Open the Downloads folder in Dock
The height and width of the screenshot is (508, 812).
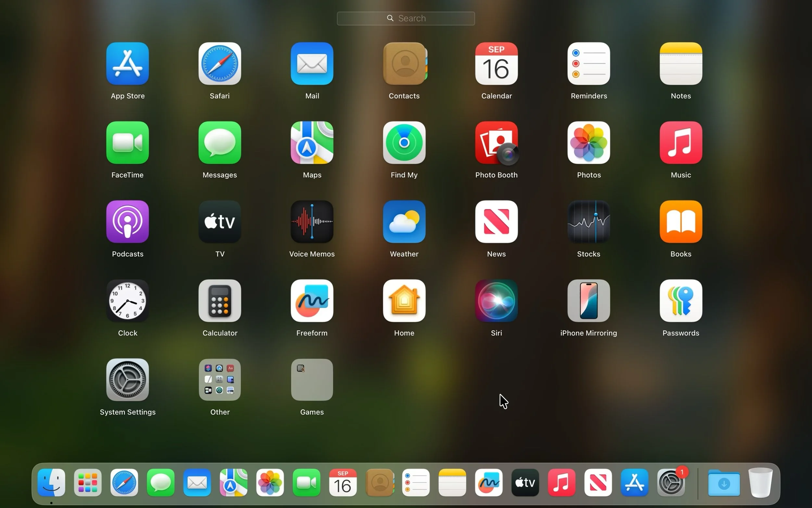(x=724, y=482)
